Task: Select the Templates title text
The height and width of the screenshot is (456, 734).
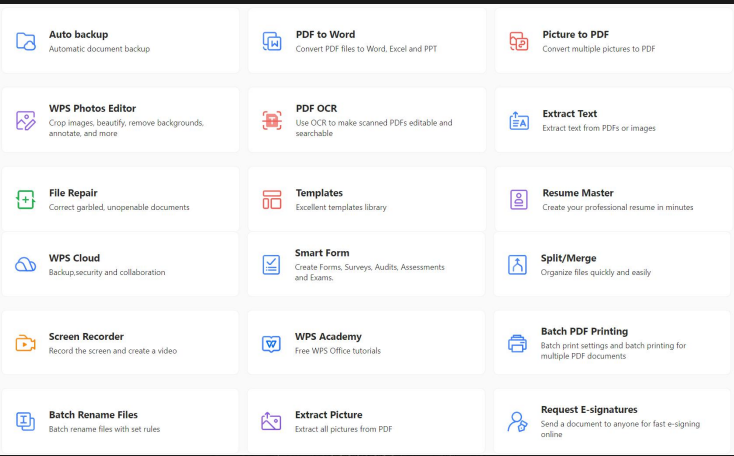Action: point(319,193)
